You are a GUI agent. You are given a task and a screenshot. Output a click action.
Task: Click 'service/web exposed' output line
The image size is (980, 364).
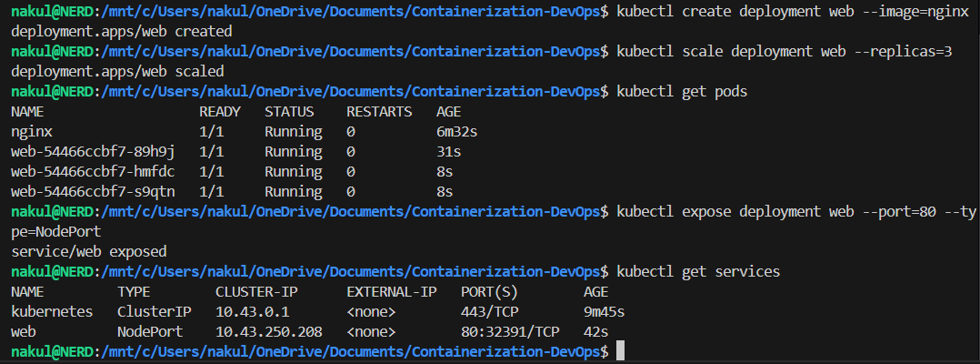coord(89,252)
